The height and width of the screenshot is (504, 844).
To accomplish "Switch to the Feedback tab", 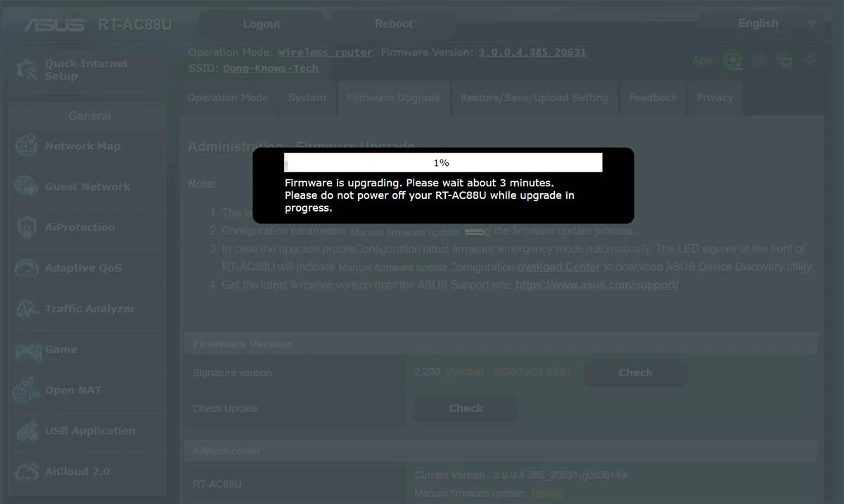I will 653,98.
